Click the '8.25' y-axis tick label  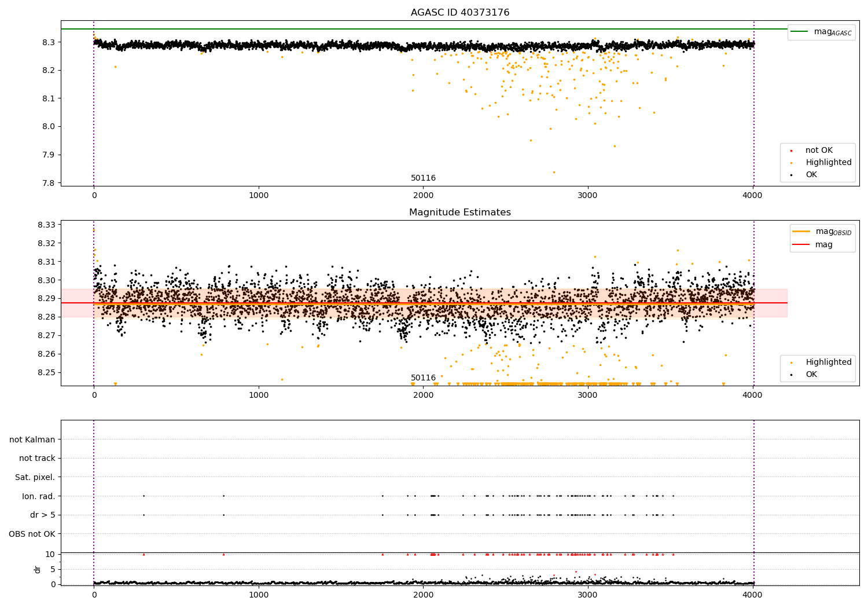click(x=46, y=372)
